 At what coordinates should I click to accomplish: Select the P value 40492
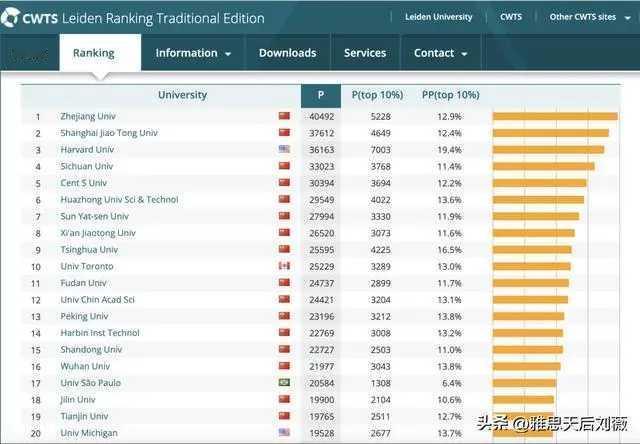coord(322,117)
